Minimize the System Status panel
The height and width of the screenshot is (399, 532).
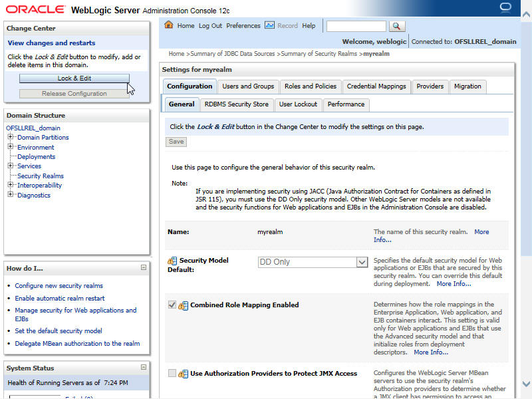[144, 368]
